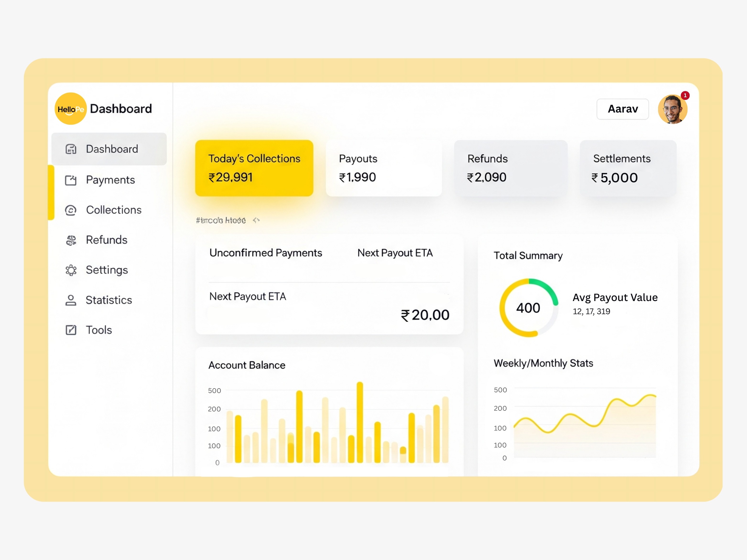
Task: Click the Settings gear icon
Action: (x=71, y=270)
